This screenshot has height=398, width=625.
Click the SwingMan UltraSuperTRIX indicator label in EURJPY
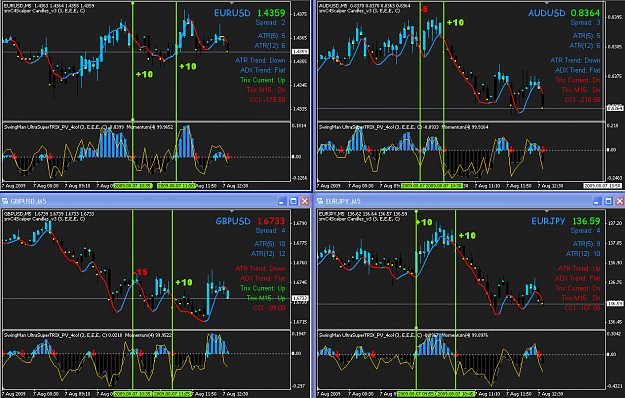[x=403, y=335]
